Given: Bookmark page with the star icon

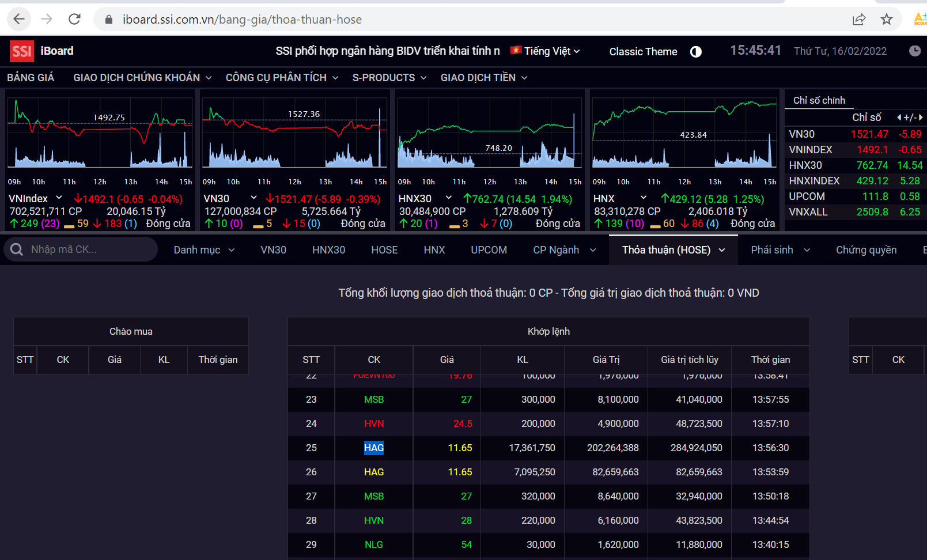Looking at the screenshot, I should [887, 20].
